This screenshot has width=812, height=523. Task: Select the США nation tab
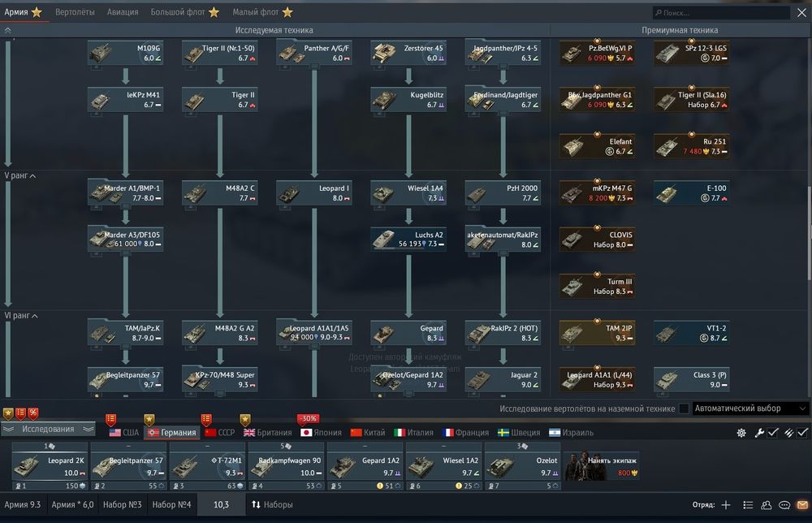click(124, 432)
